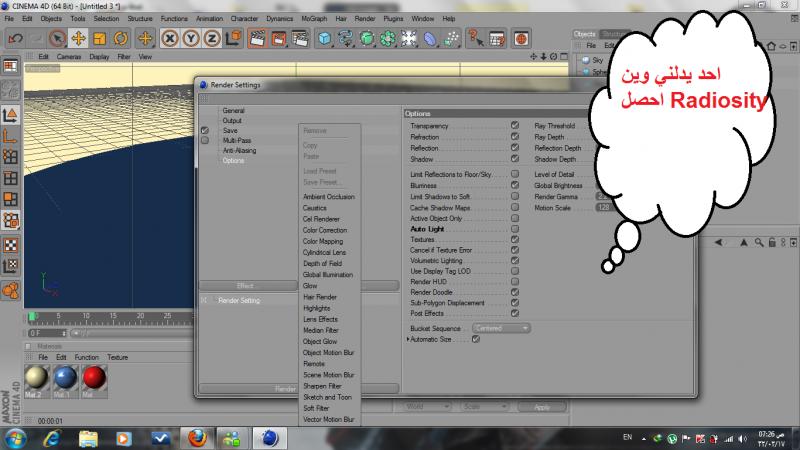This screenshot has width=800, height=450.
Task: Enable the Multi-Pass checkbox
Action: [205, 140]
